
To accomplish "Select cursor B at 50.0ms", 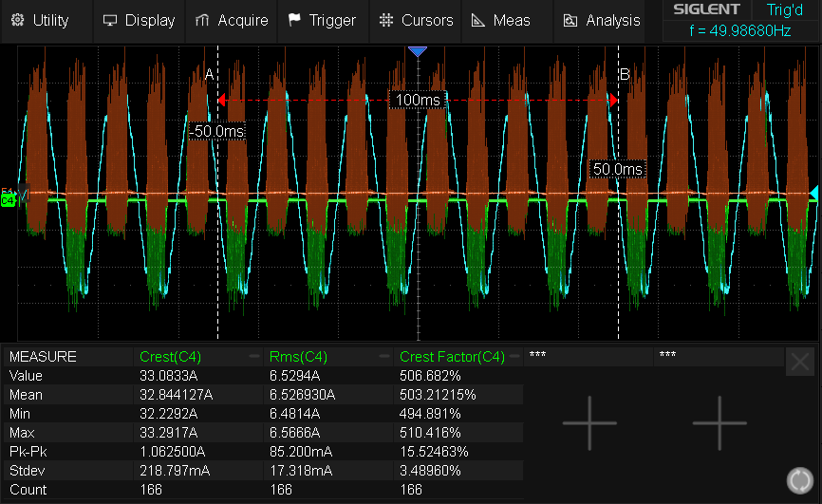I will [618, 169].
